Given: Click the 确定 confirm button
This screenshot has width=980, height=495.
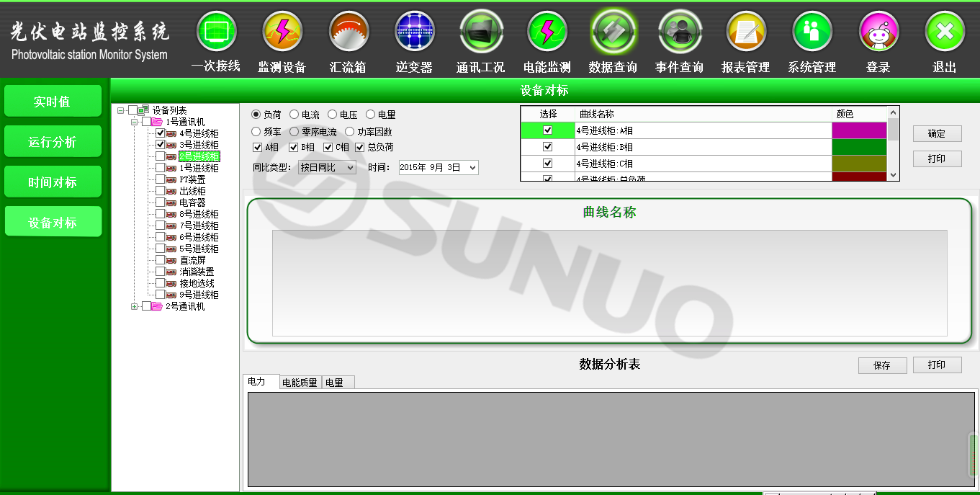Looking at the screenshot, I should click(937, 134).
